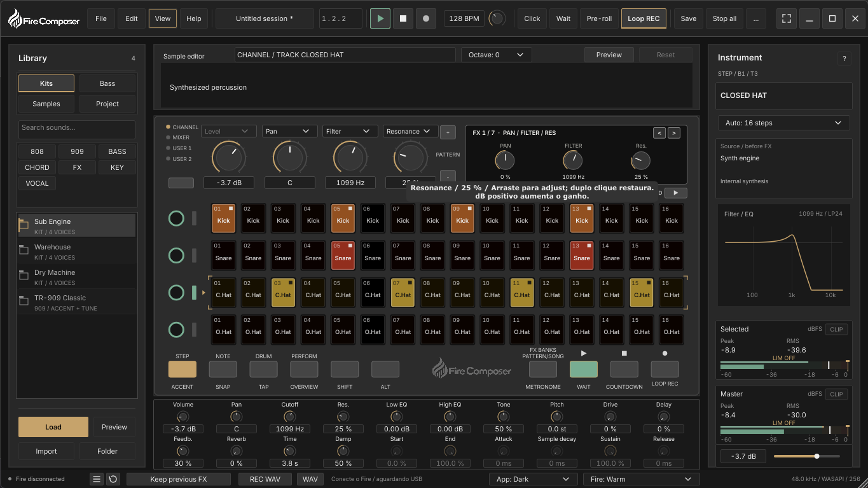Start playback with the play transport button
This screenshot has width=868, height=488.
tap(380, 18)
